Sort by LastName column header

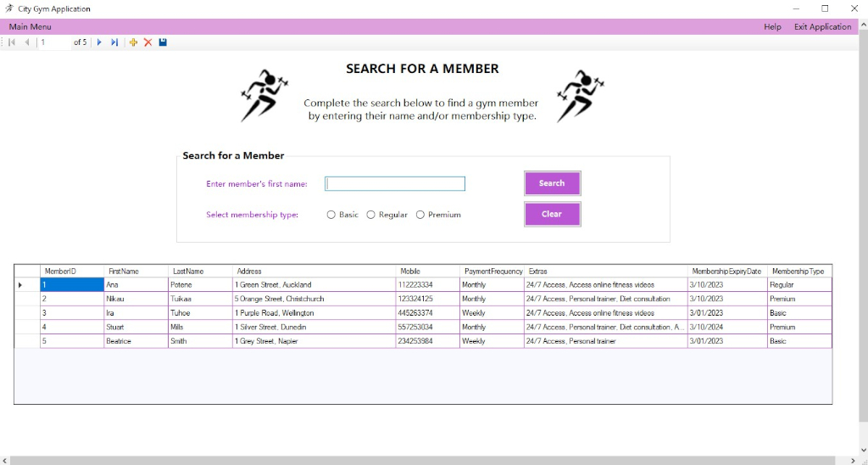[x=200, y=272]
